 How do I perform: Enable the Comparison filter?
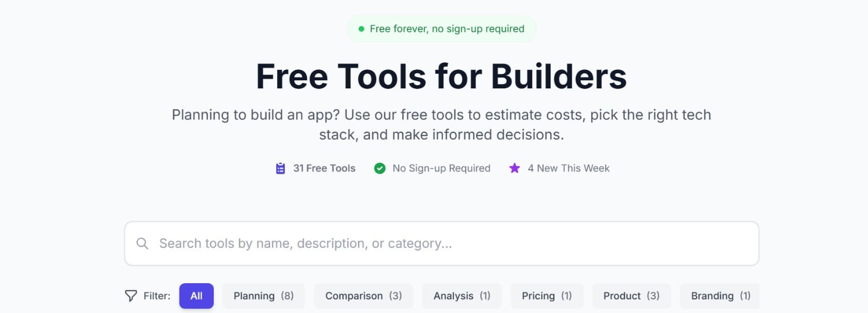point(363,296)
